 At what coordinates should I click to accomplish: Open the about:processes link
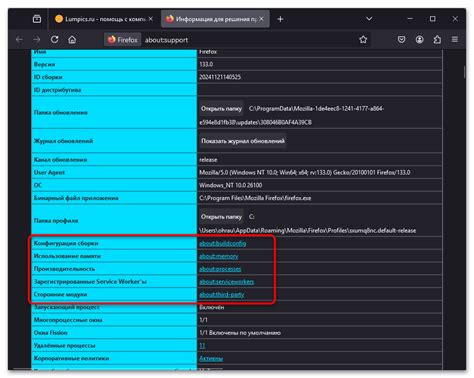click(x=220, y=269)
